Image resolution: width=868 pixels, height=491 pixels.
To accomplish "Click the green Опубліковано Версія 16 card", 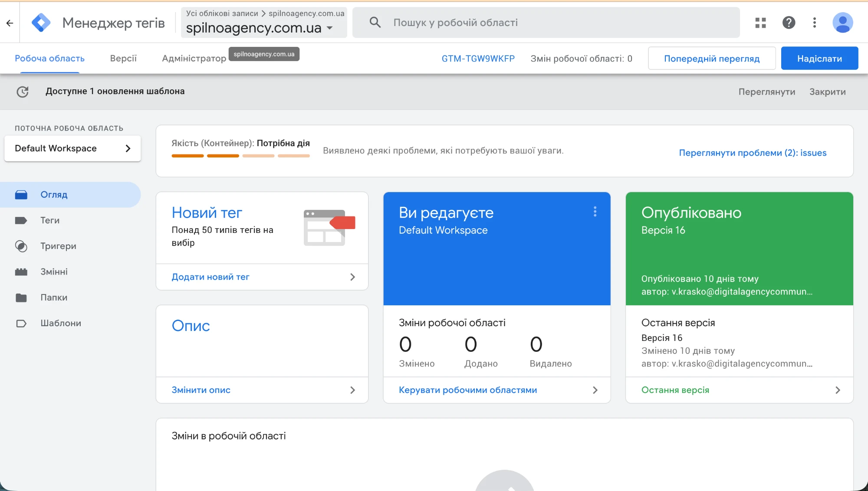I will [739, 249].
